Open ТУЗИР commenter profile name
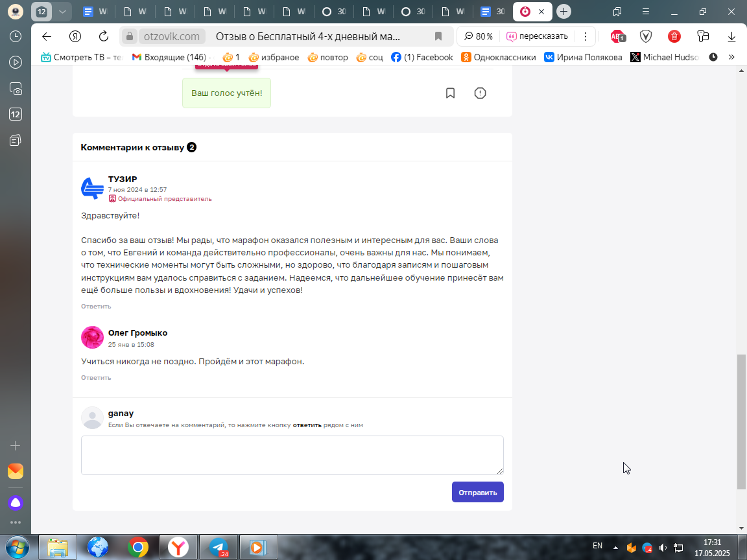 point(123,179)
